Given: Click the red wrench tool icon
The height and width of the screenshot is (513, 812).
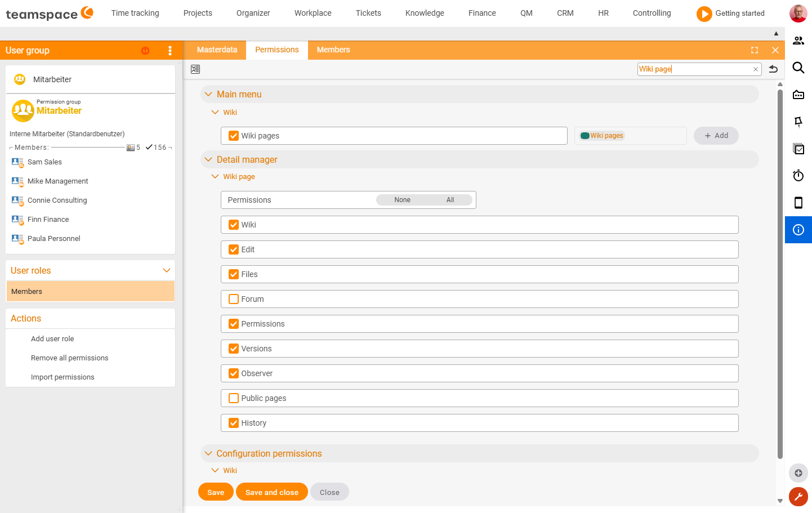Looking at the screenshot, I should coord(798,497).
